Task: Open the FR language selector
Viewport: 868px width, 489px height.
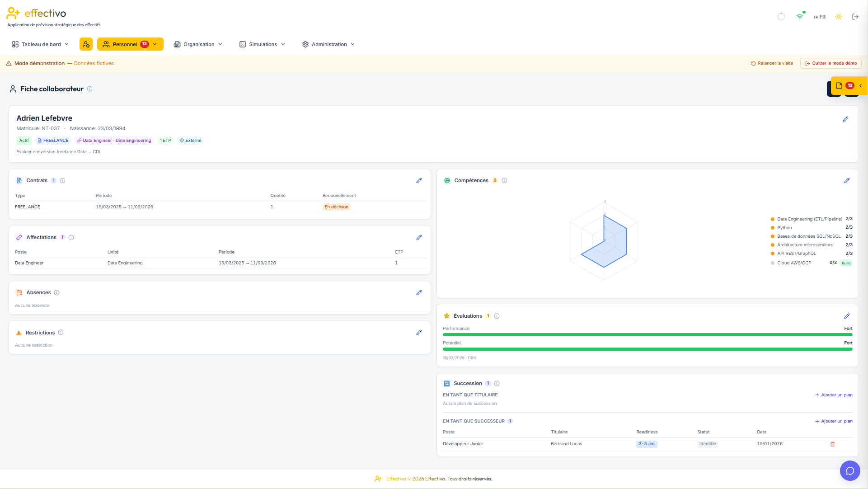Action: tap(820, 17)
